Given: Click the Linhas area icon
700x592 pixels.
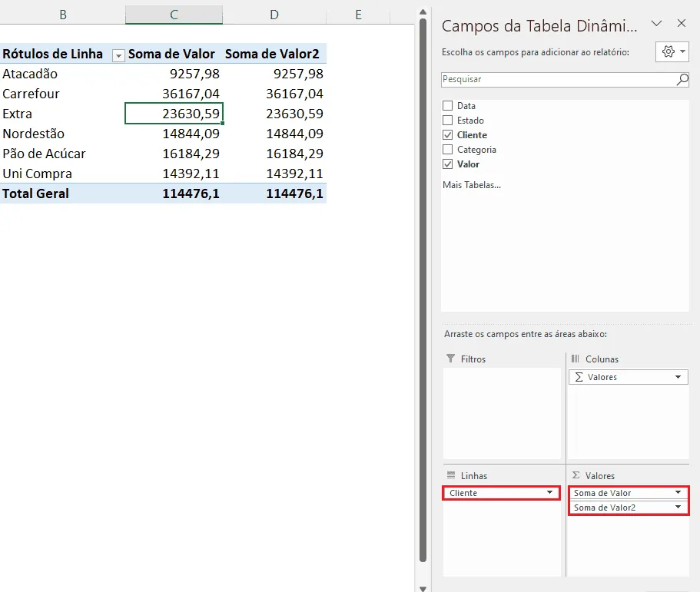Looking at the screenshot, I should point(451,475).
